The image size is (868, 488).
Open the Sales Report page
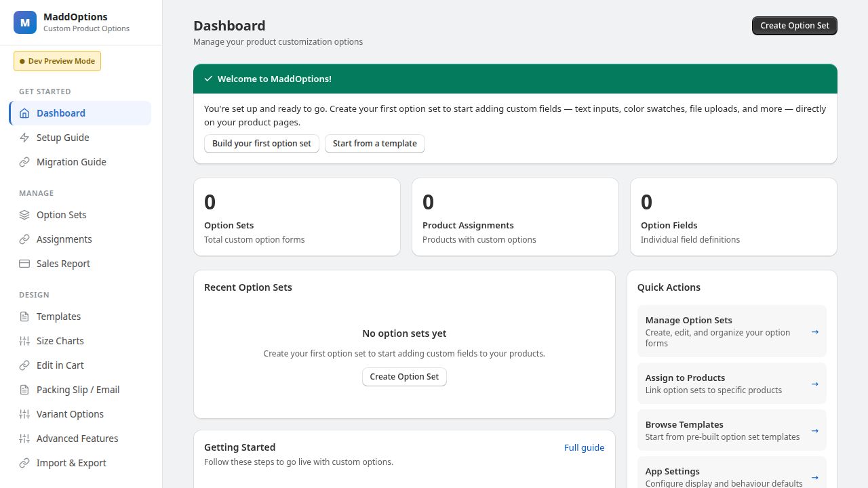tap(81, 264)
